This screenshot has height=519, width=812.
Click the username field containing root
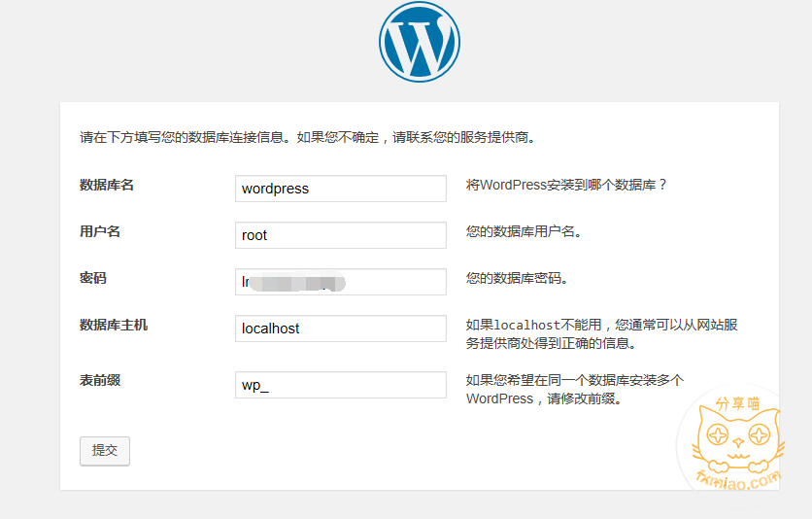(x=341, y=235)
